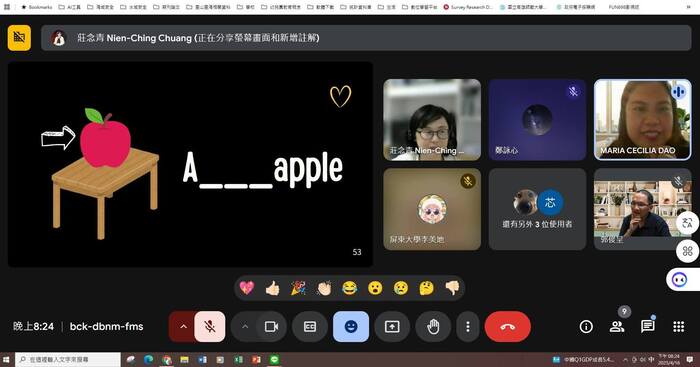Send the clapping hands reaction
Screen dimensions: 700x367
tap(324, 288)
